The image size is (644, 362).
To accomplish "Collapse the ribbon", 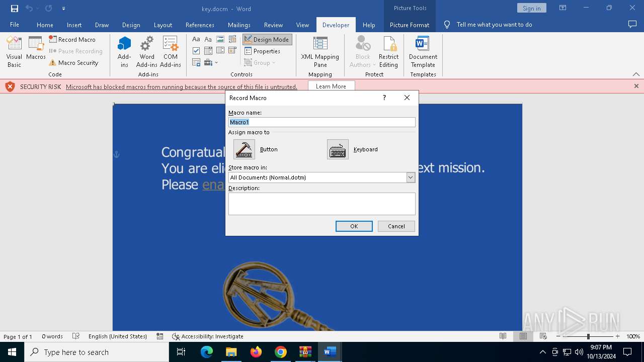I will pos(636,74).
